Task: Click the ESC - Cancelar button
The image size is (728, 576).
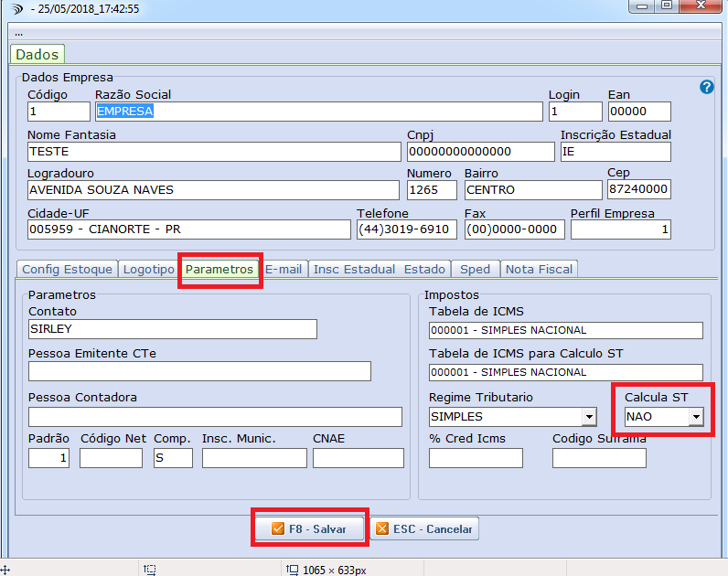Action: point(423,528)
